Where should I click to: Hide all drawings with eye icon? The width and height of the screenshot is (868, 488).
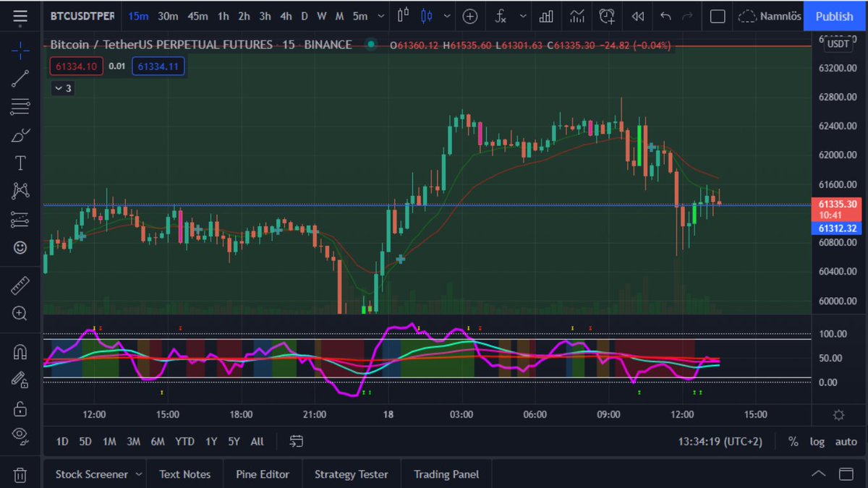coord(20,436)
